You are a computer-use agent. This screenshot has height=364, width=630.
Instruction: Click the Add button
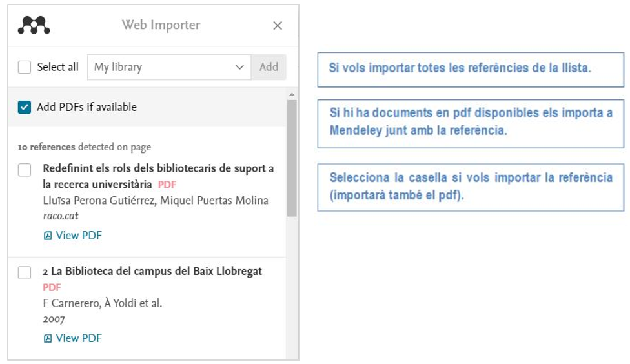269,67
